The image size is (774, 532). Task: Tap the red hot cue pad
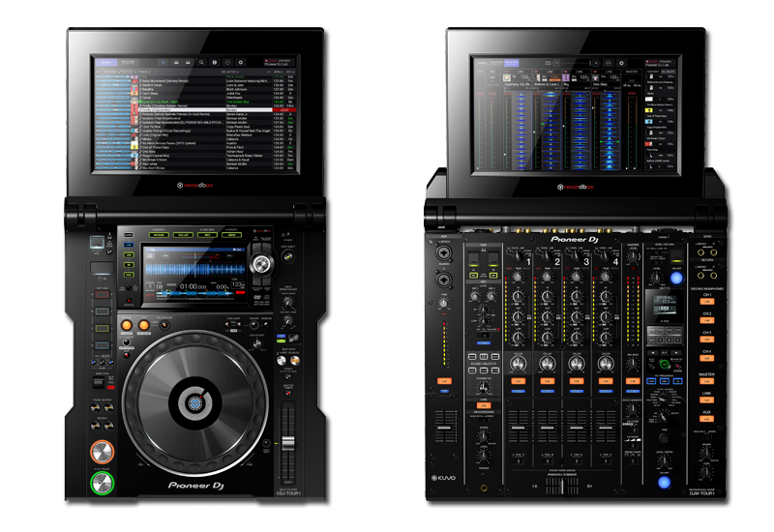(103, 295)
